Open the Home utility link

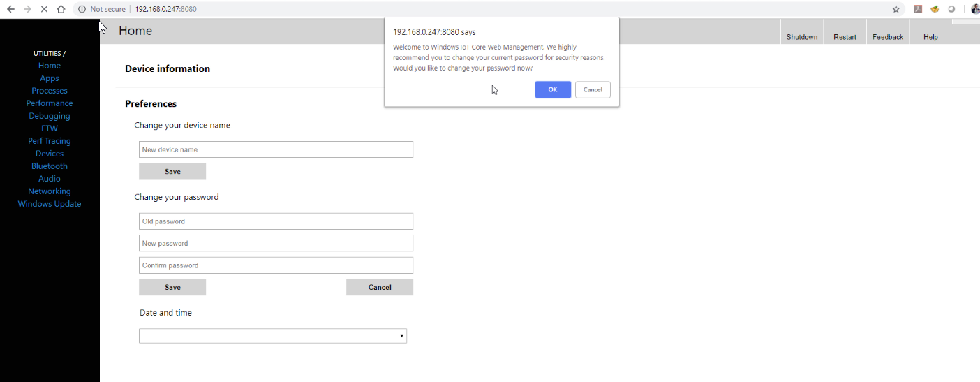50,66
